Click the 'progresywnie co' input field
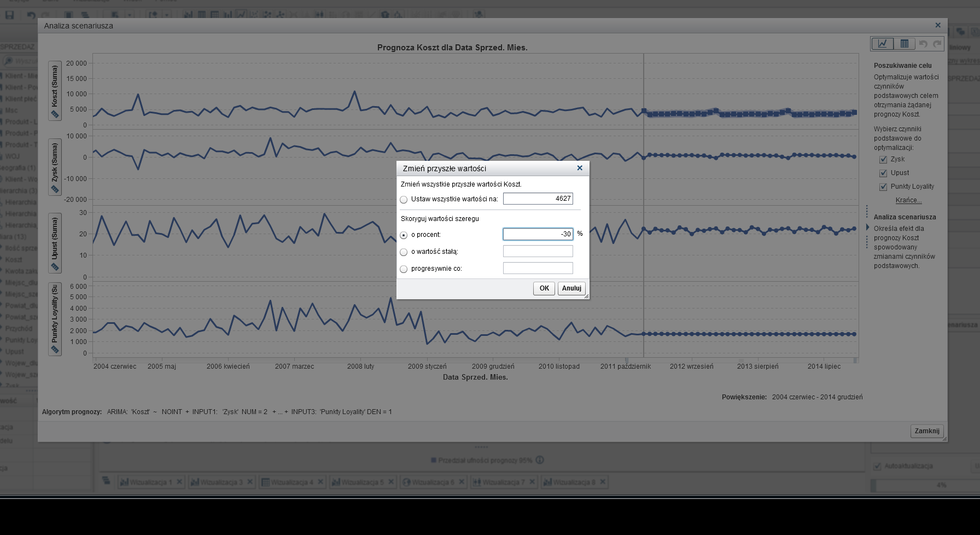 tap(538, 268)
